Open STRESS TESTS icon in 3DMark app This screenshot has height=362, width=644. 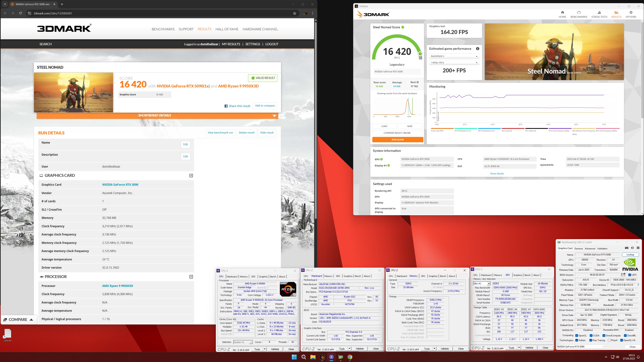[599, 14]
